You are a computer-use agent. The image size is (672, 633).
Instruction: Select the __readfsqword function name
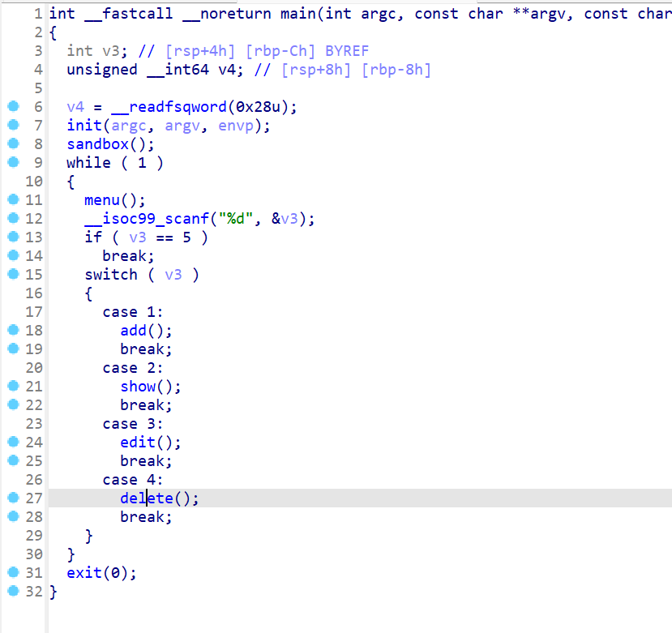pos(169,107)
